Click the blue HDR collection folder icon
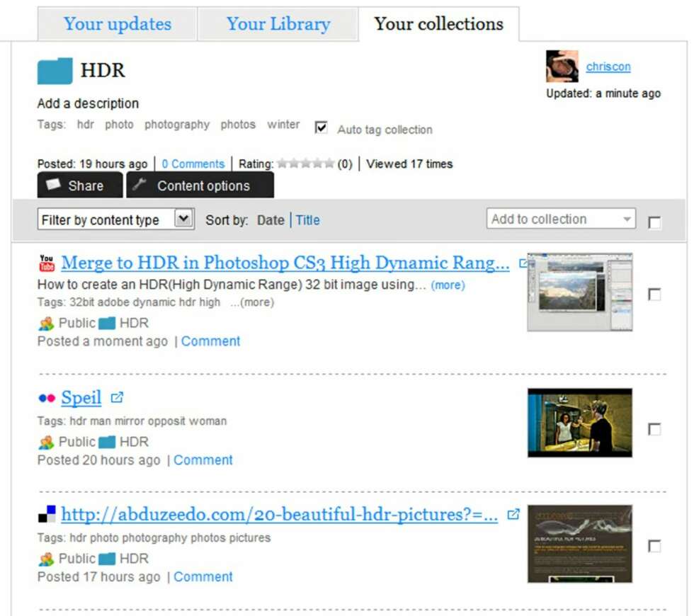Image resolution: width=694 pixels, height=616 pixels. click(x=55, y=71)
